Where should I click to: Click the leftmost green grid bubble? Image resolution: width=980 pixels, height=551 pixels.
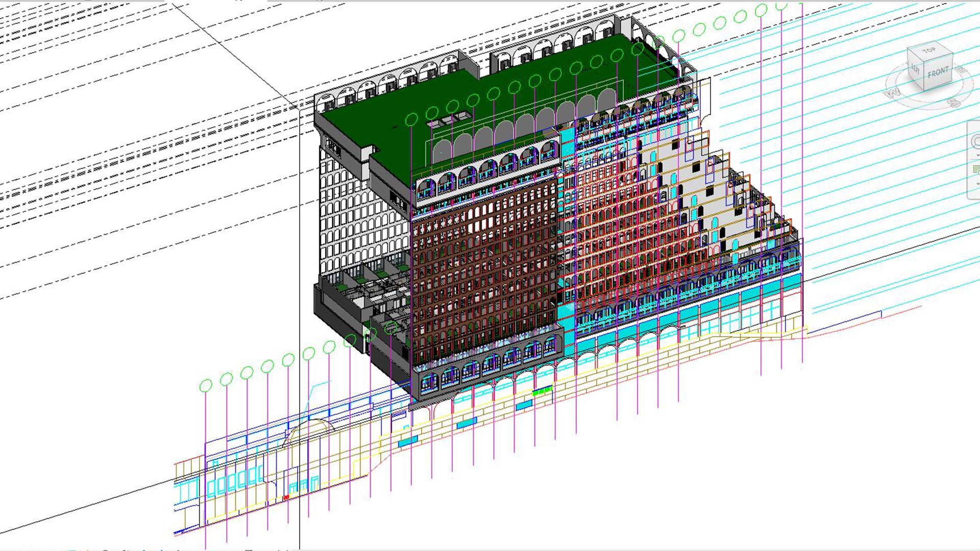pyautogui.click(x=206, y=386)
